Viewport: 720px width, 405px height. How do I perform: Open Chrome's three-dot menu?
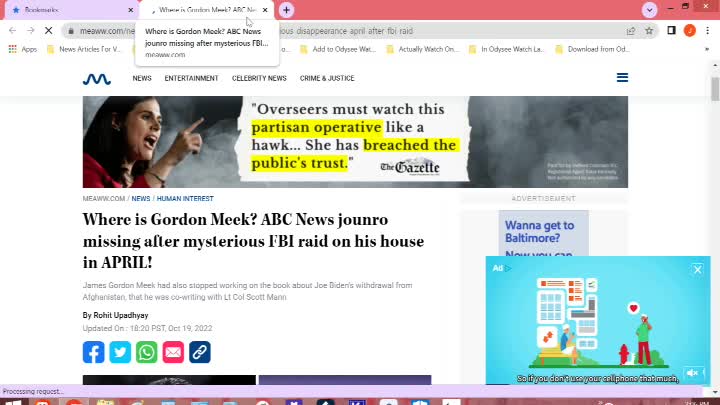(708, 30)
